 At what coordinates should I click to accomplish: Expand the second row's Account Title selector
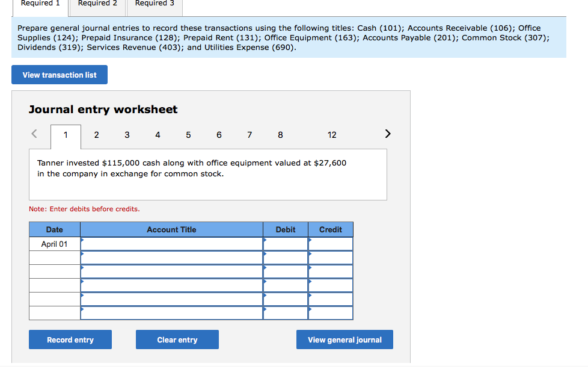[171, 258]
